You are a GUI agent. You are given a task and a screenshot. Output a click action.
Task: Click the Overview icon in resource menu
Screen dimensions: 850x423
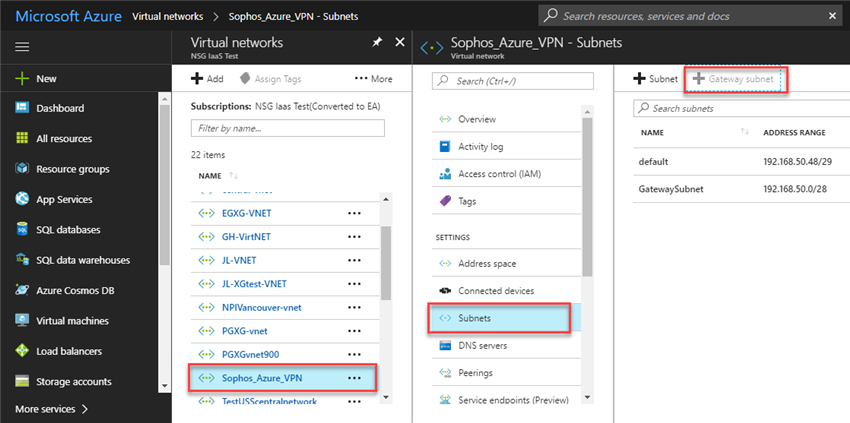pyautogui.click(x=445, y=119)
